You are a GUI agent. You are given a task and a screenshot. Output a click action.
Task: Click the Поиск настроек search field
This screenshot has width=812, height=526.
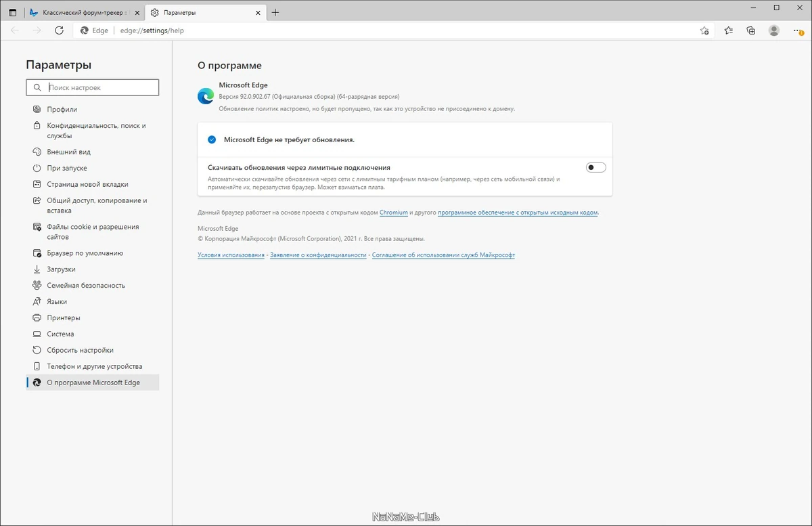pos(93,87)
